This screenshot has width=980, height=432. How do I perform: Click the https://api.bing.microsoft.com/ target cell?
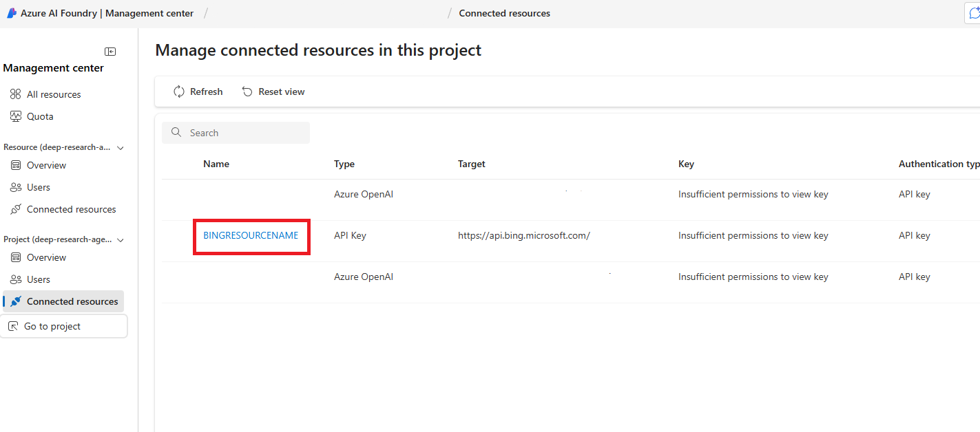pos(524,235)
